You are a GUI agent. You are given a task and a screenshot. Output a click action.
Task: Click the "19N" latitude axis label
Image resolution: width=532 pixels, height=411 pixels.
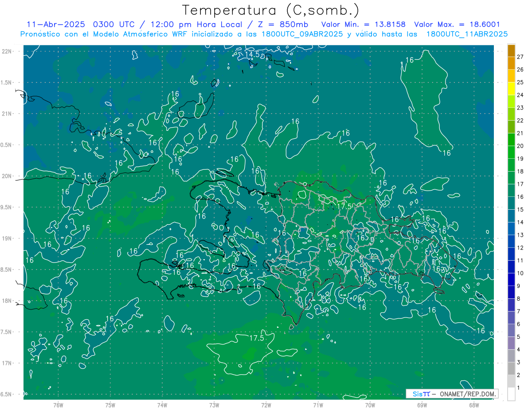pyautogui.click(x=7, y=238)
